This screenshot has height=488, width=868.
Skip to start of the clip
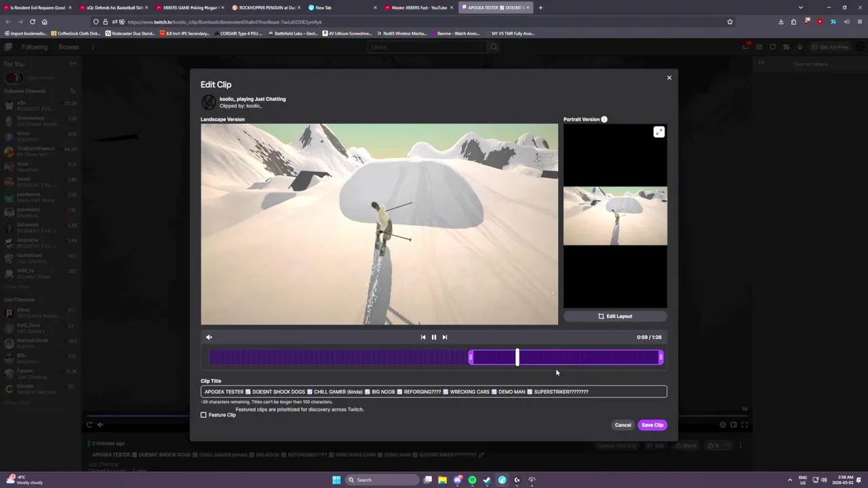point(423,337)
